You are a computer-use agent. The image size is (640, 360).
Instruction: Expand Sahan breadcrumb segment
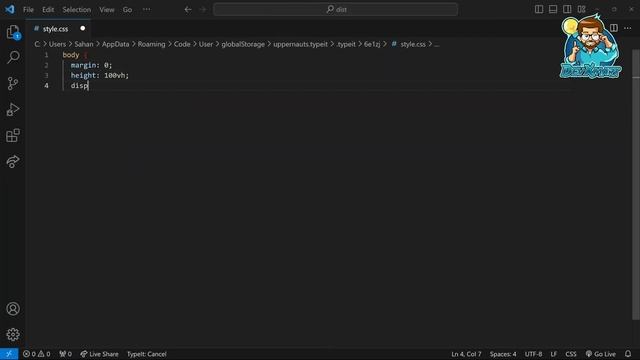coord(84,44)
